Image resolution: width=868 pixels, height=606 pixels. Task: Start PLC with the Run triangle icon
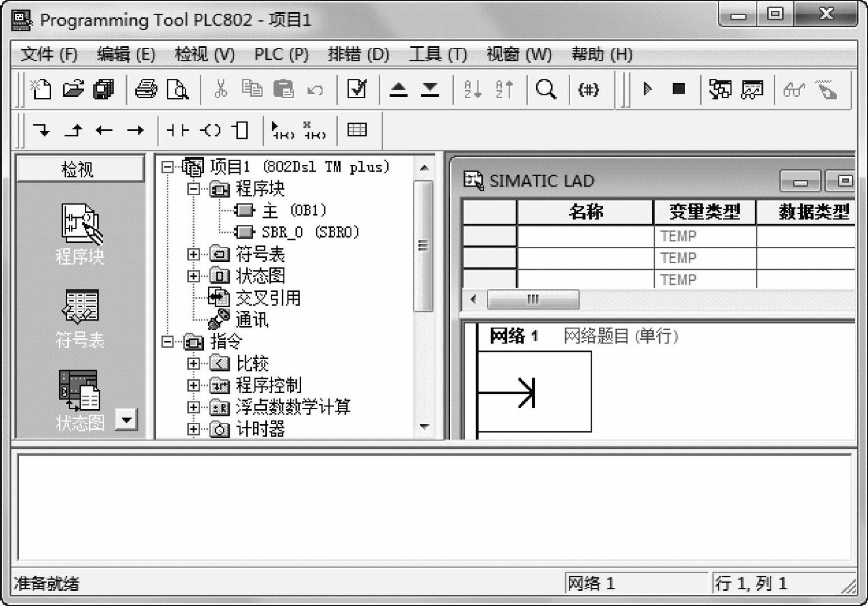647,90
